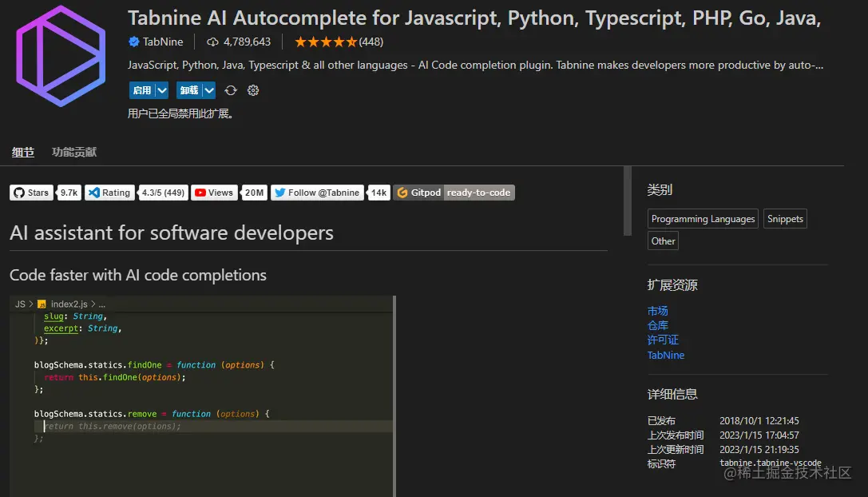Click the 卸载 (Uninstall) button
868x497 pixels.
coord(188,90)
